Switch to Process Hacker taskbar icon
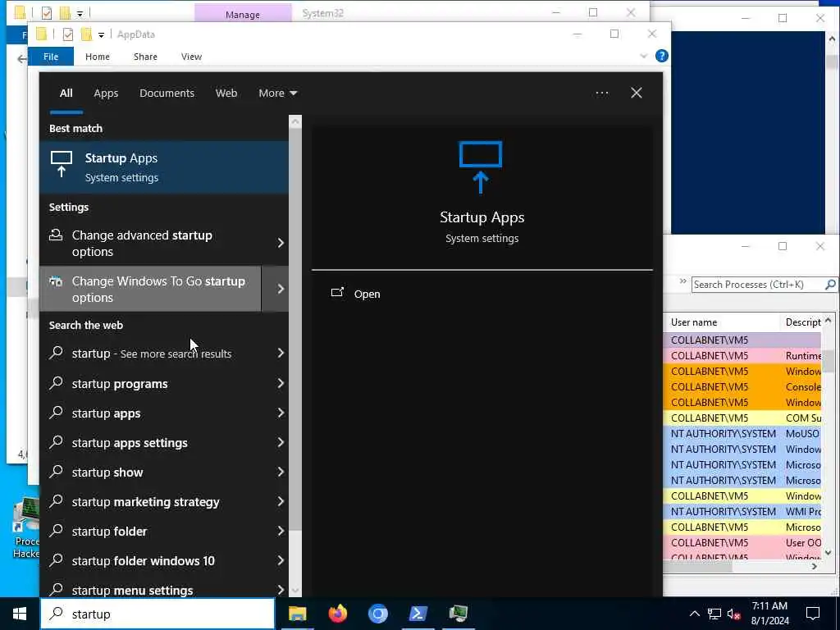The height and width of the screenshot is (630, 840). tap(458, 614)
